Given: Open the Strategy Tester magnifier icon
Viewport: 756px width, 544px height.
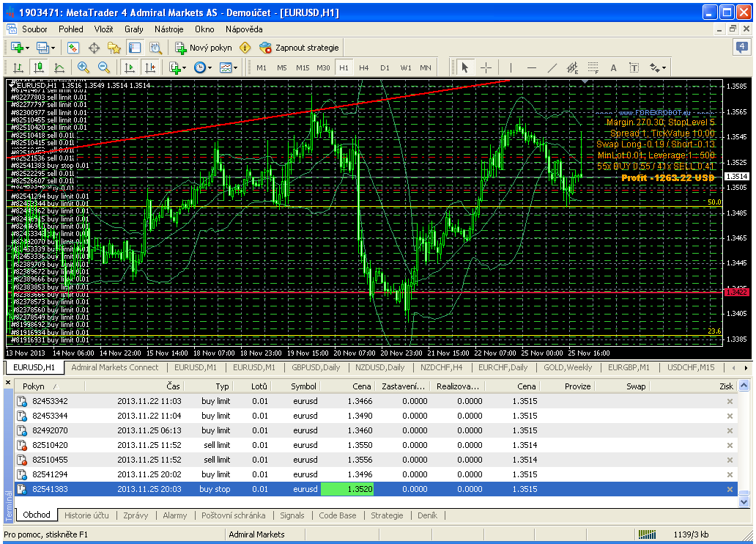Looking at the screenshot, I should tap(155, 48).
